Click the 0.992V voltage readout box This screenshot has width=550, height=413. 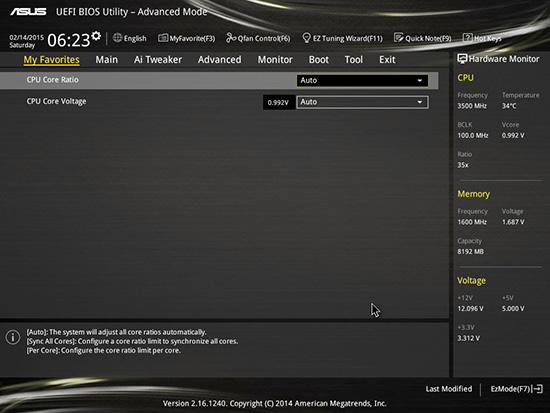[279, 102]
